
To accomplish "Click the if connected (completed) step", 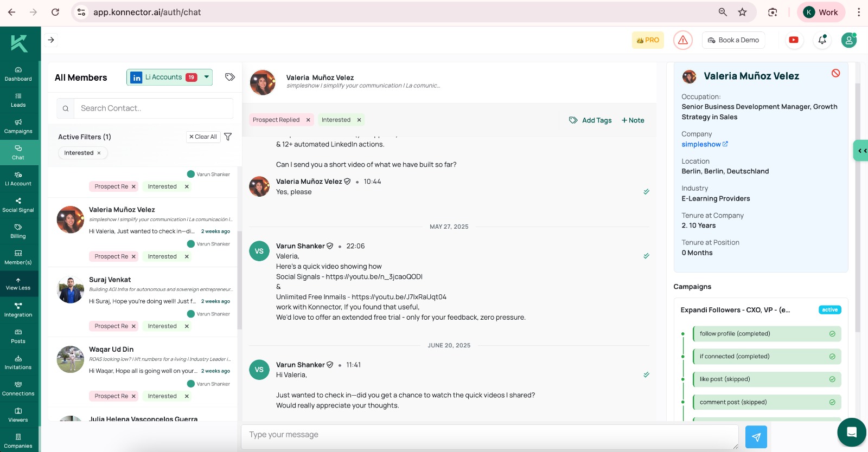I will 767,357.
